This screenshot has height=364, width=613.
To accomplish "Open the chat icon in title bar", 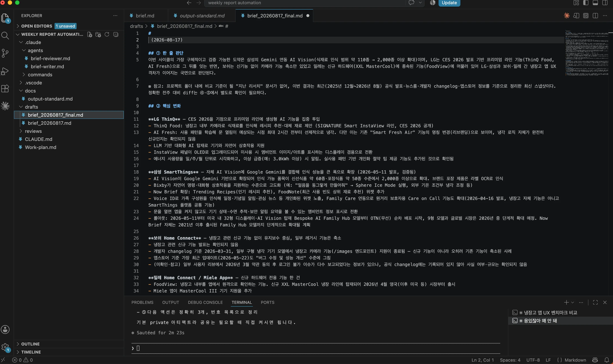I will click(x=412, y=3).
